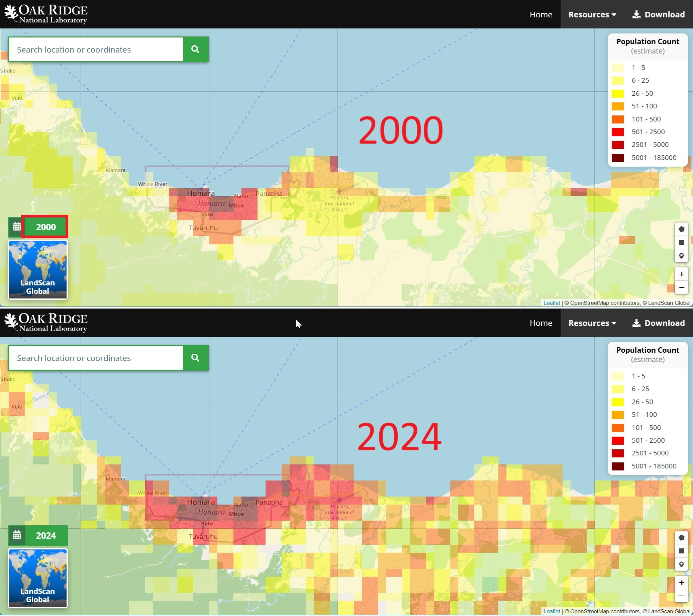Click the search magnifier in the 2024 map
The height and width of the screenshot is (616, 693).
click(195, 358)
